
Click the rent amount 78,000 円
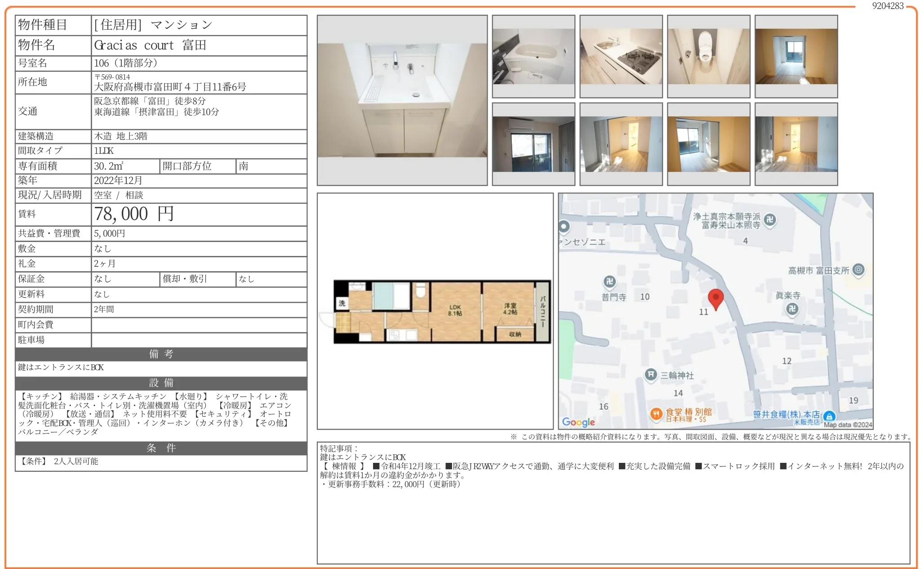pos(134,214)
